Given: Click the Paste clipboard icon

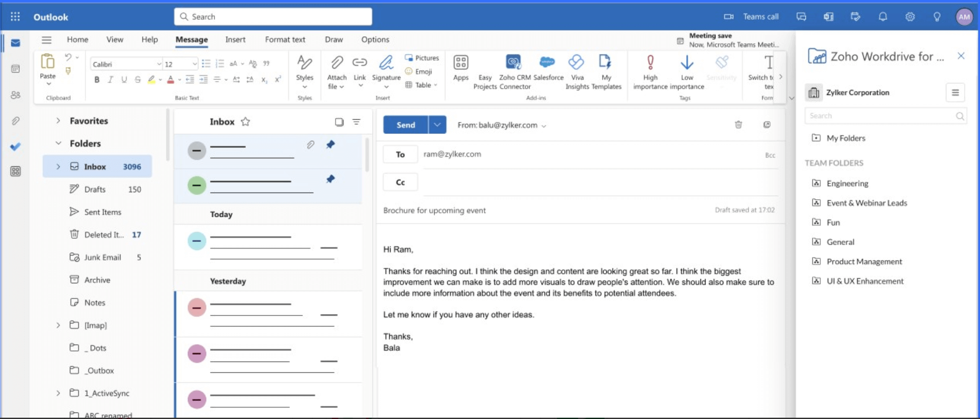Looking at the screenshot, I should coord(48,62).
